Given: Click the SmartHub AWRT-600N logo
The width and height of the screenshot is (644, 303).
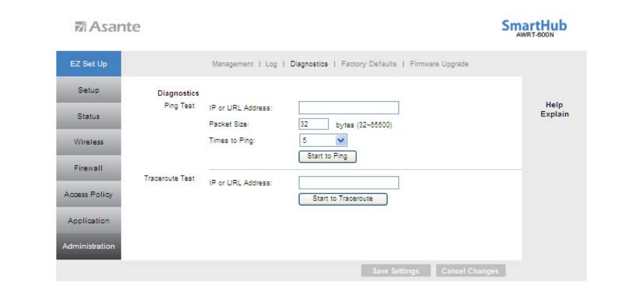Looking at the screenshot, I should point(534,28).
